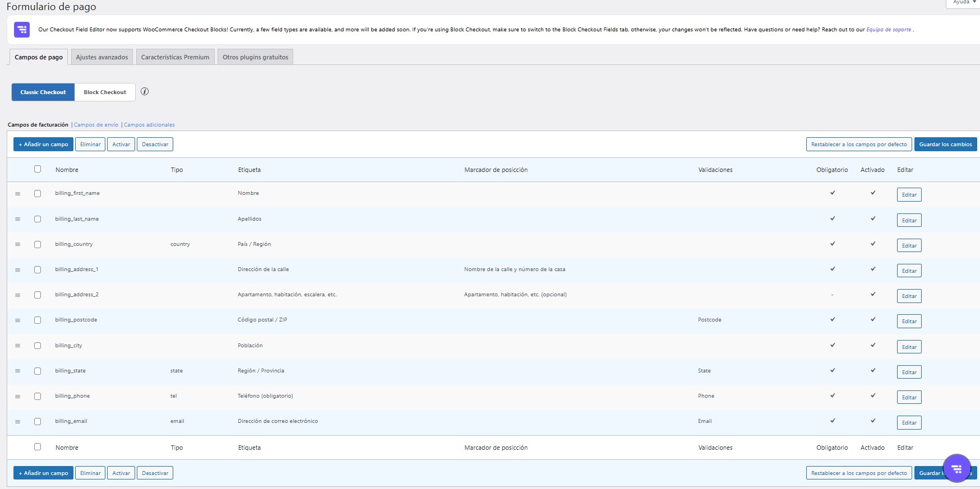This screenshot has height=489, width=980.
Task: Check the billing_city row checkbox
Action: pos(38,346)
